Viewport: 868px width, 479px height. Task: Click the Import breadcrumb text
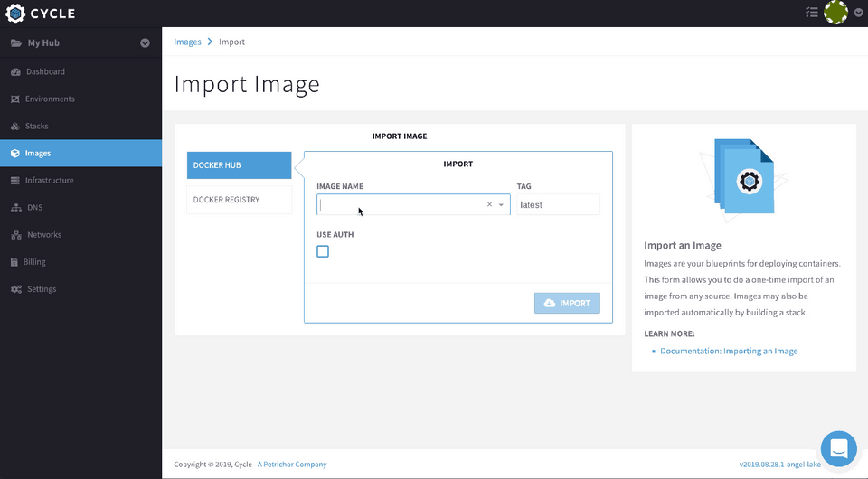231,42
